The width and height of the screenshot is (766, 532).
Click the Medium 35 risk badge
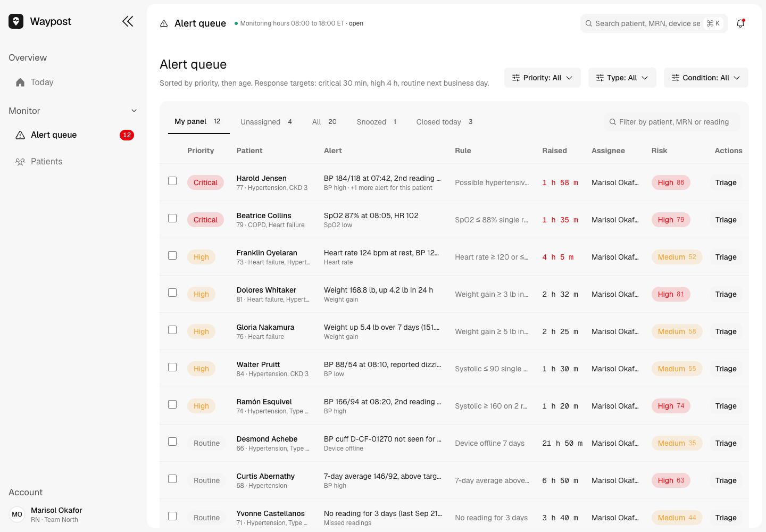[677, 443]
